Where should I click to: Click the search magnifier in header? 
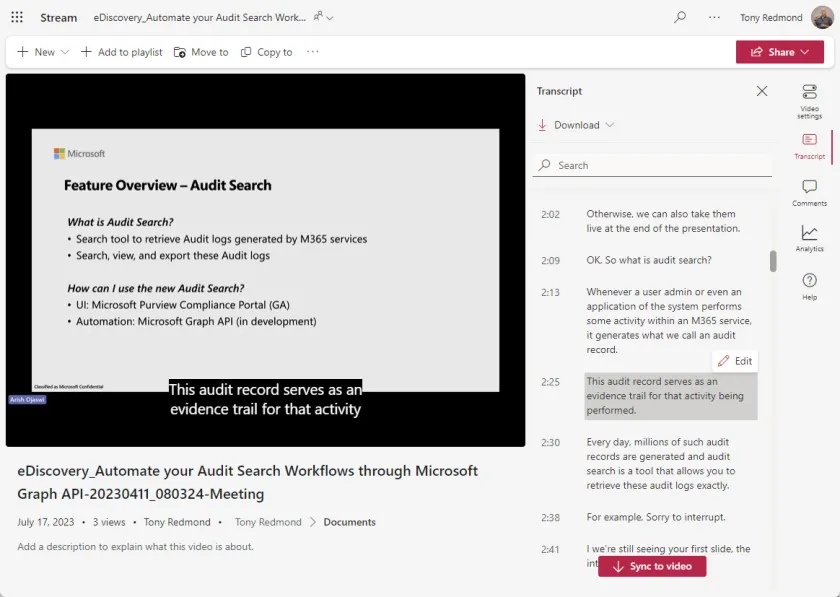pos(680,17)
